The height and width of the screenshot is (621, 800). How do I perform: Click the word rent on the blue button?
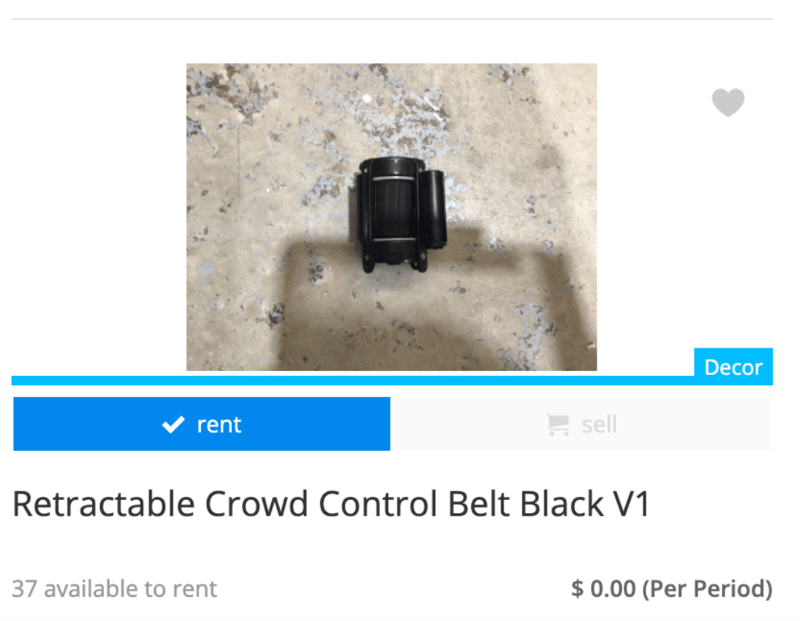pos(219,425)
